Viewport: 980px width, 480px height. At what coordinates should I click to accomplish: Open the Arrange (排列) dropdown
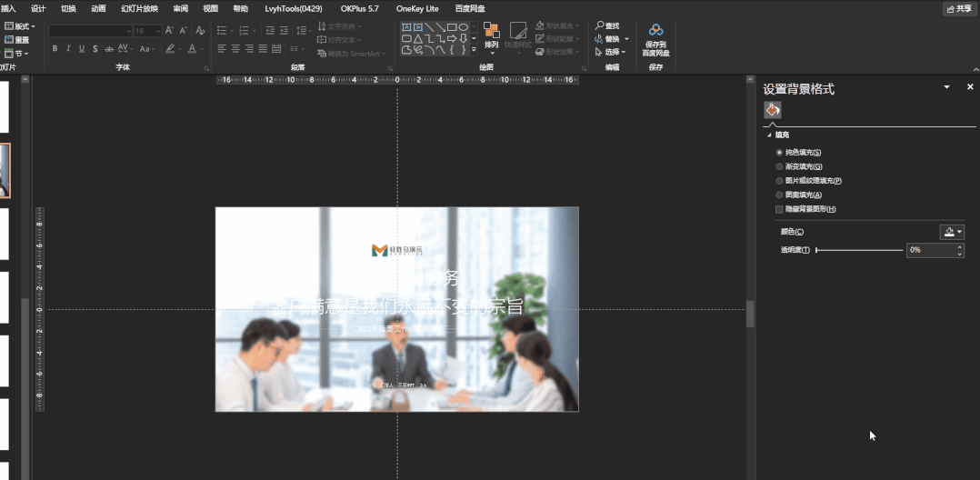(491, 39)
